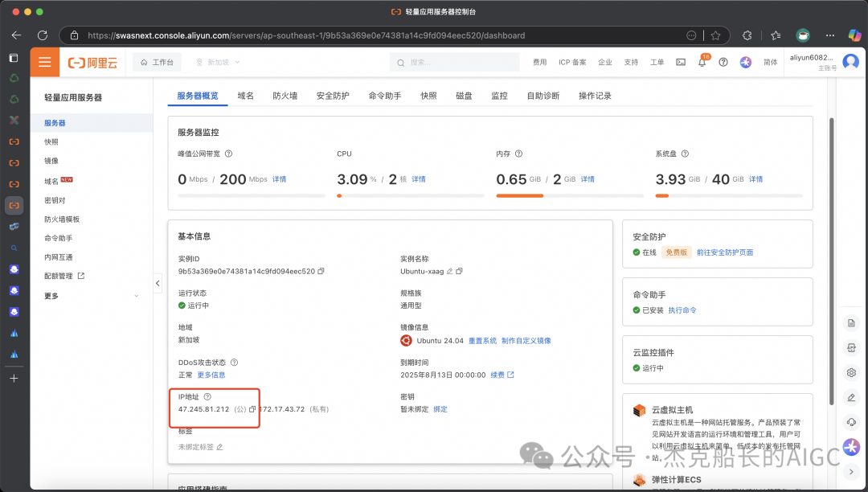868x492 pixels.
Task: Click the 重置系统 link
Action: [x=483, y=341]
